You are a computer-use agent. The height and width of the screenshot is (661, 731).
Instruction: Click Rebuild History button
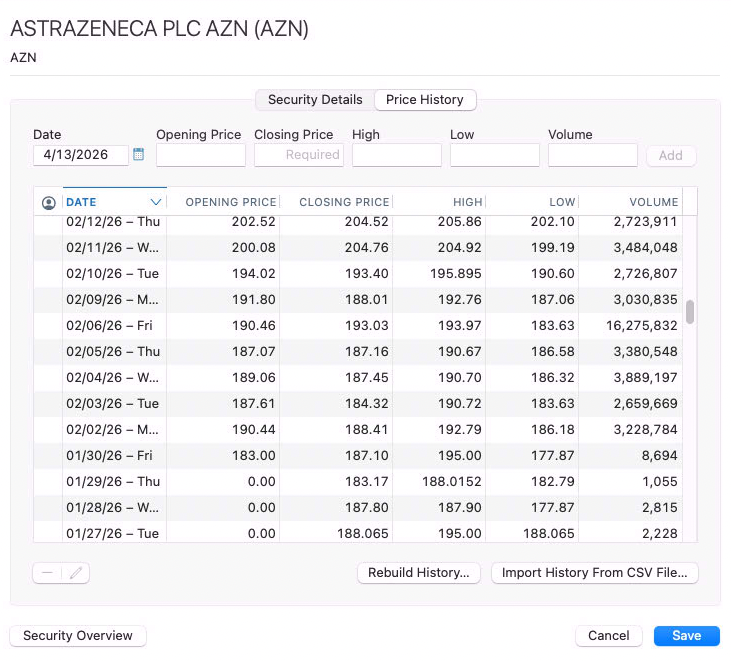419,572
